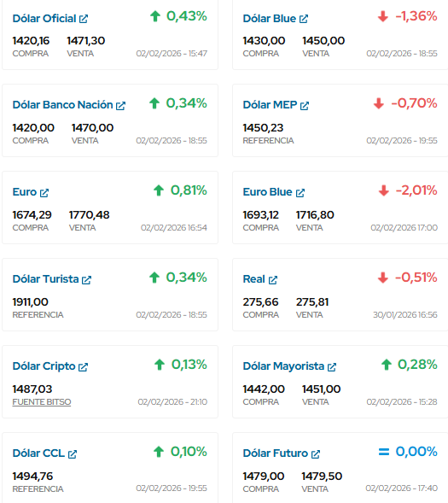448x503 pixels.
Task: Click the external link icon beside Dólar Cripto
Action: [83, 367]
